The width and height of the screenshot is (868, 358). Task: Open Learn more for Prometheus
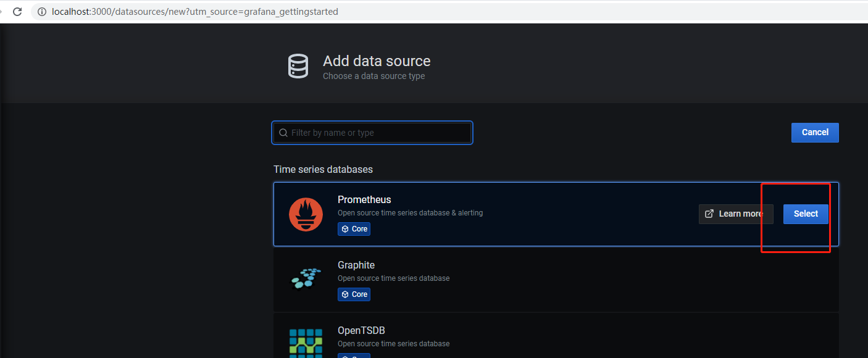[736, 214]
